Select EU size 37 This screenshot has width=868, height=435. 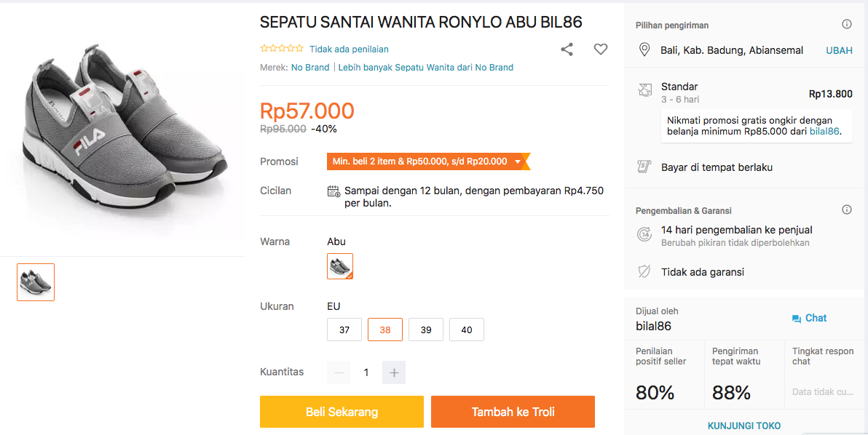(x=344, y=330)
